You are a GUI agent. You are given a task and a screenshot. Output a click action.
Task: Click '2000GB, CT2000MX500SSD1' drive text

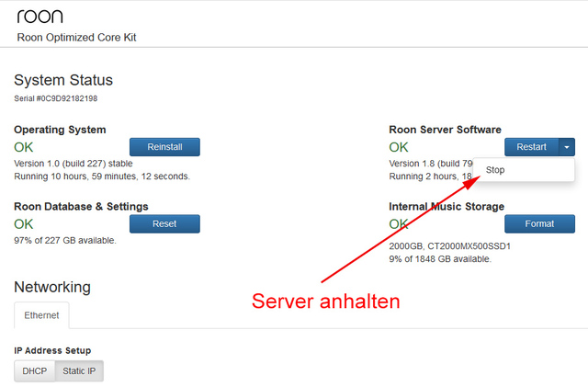click(x=449, y=246)
